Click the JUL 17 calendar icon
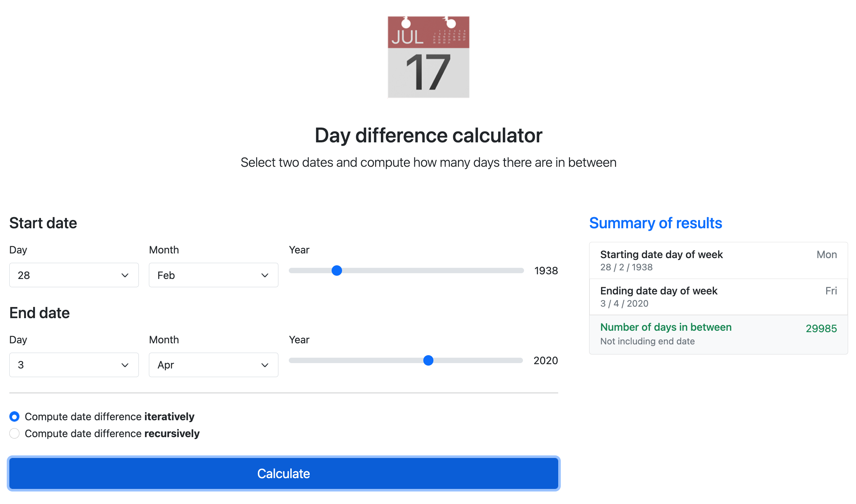The height and width of the screenshot is (504, 856). (x=428, y=57)
